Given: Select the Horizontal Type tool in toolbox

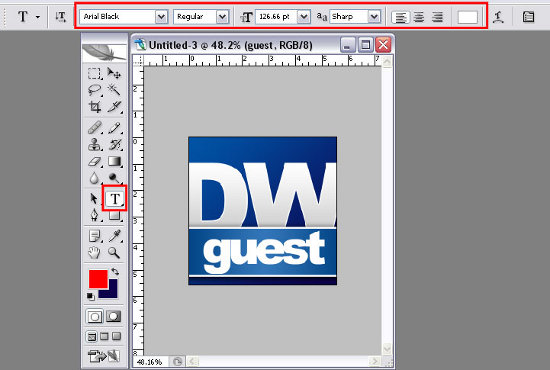Looking at the screenshot, I should tap(115, 199).
